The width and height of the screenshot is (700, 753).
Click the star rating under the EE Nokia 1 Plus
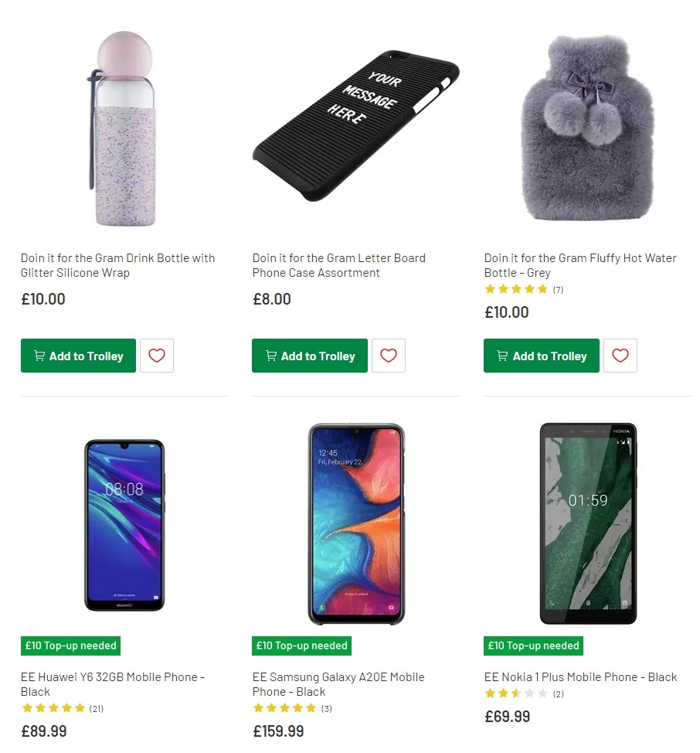coord(516,693)
